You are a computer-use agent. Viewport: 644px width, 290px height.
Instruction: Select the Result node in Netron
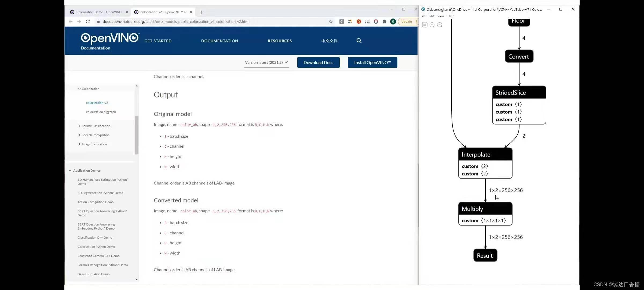(x=485, y=255)
